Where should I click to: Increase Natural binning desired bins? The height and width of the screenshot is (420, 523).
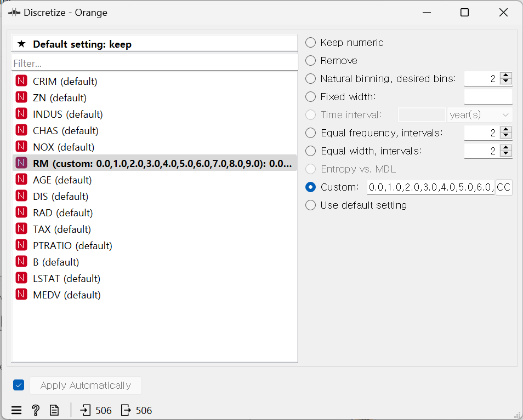[505, 75]
